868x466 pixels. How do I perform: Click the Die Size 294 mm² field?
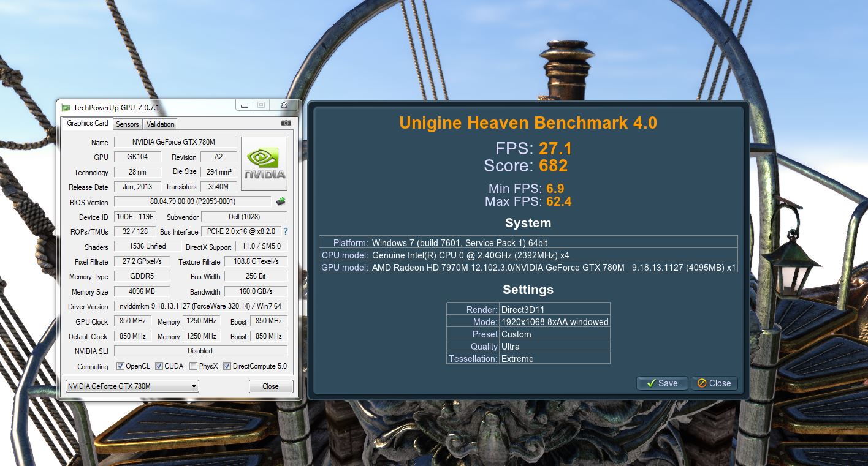click(x=218, y=172)
